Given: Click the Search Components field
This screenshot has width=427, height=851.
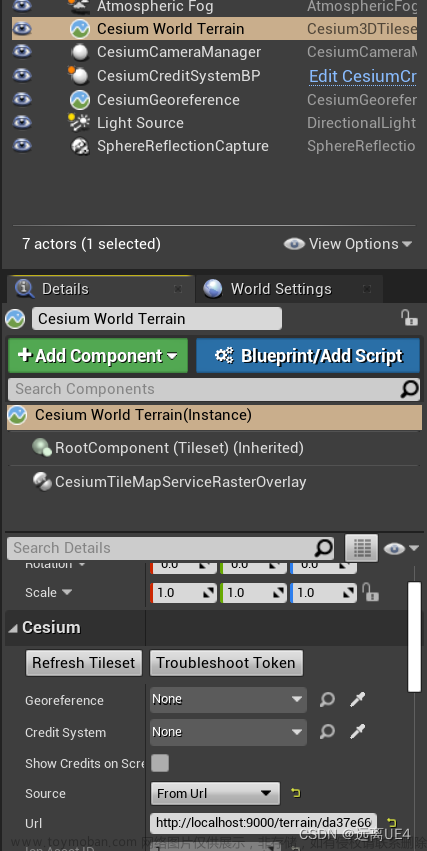Looking at the screenshot, I should tap(204, 389).
